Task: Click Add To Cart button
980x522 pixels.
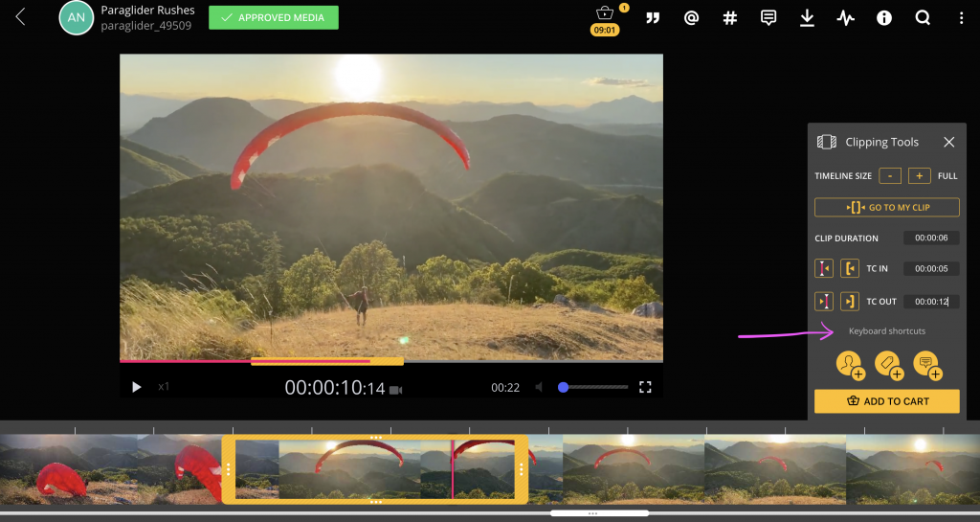Action: click(887, 401)
